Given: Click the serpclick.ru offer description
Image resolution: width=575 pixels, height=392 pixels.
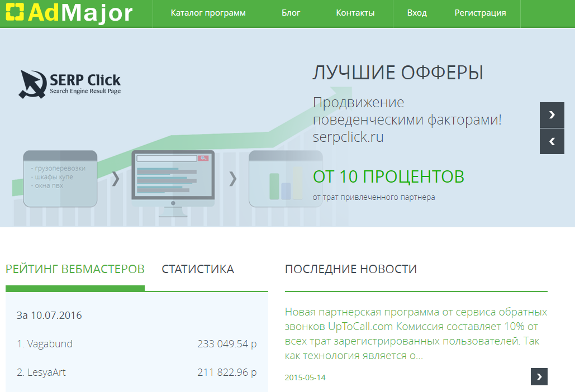Looking at the screenshot, I should point(407,119).
